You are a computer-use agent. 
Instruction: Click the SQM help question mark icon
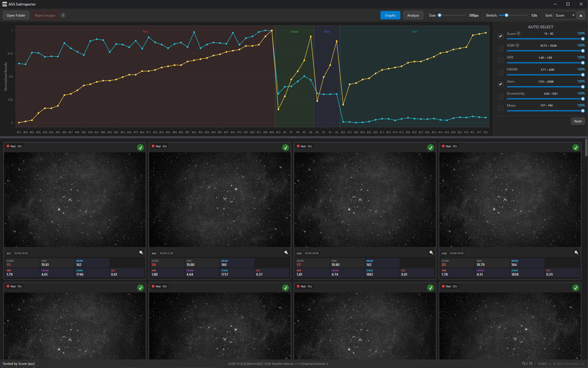517,45
